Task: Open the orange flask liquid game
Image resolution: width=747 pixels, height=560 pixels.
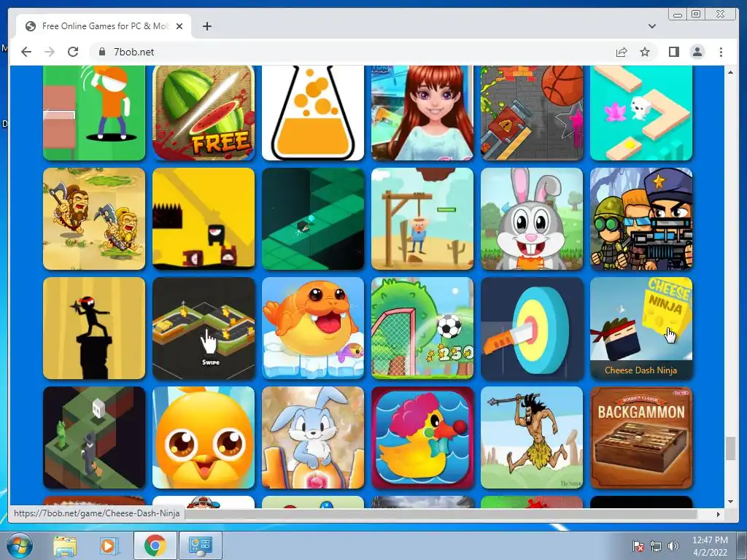Action: coord(313,113)
